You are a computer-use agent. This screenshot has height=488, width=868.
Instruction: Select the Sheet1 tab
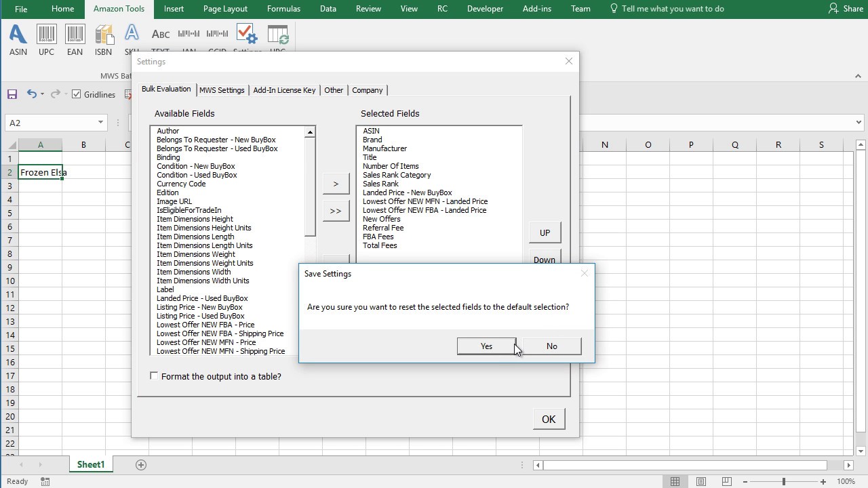[x=91, y=464]
